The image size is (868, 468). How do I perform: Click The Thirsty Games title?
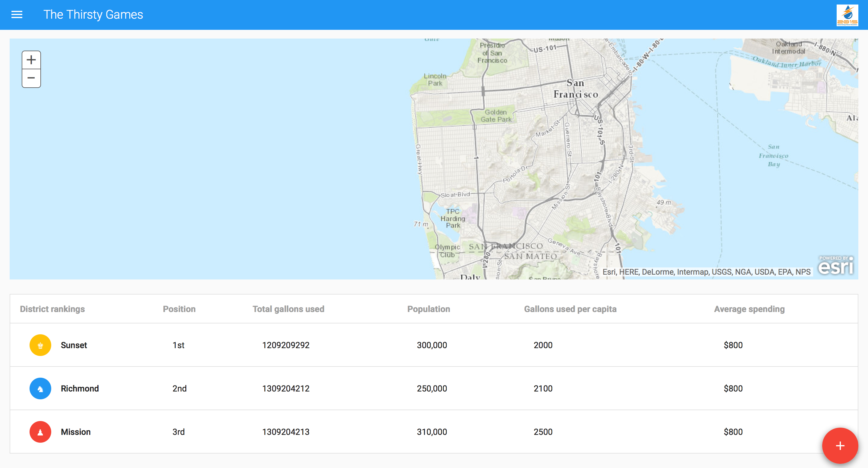(93, 14)
